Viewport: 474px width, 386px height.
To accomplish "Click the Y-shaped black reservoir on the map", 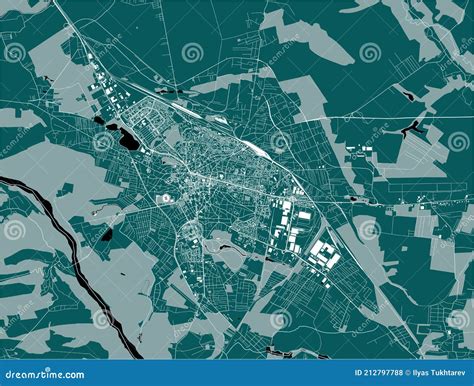I will click(413, 128).
